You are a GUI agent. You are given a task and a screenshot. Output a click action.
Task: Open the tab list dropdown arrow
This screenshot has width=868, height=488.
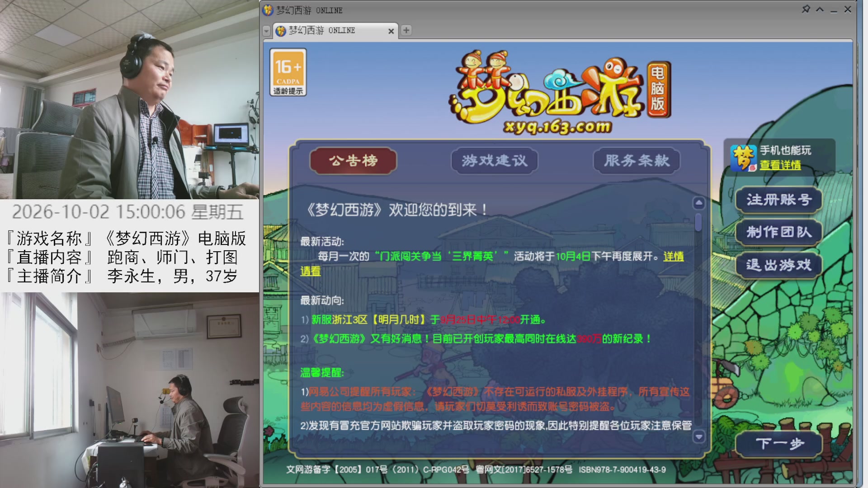pos(266,31)
